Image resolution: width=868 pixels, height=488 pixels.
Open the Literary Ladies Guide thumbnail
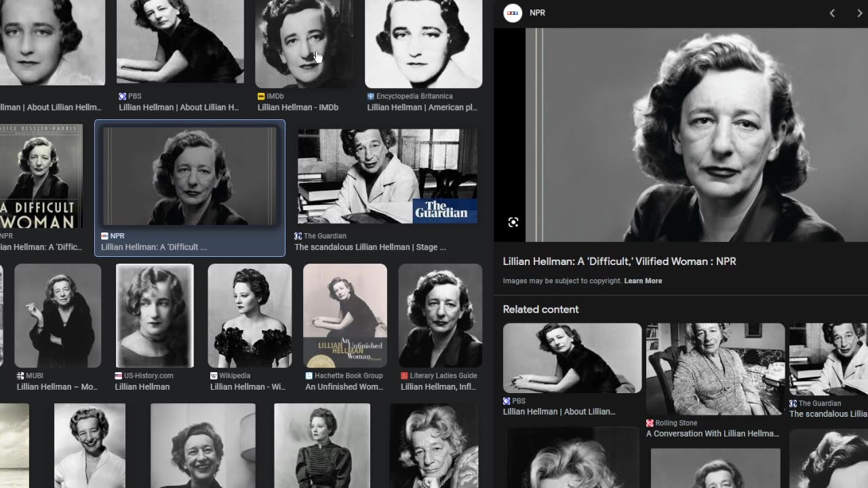(x=440, y=316)
